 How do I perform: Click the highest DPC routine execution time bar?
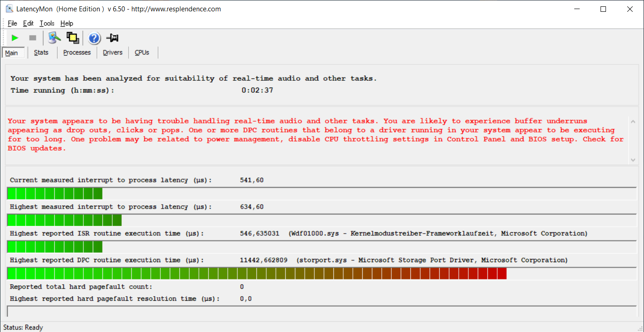point(322,273)
